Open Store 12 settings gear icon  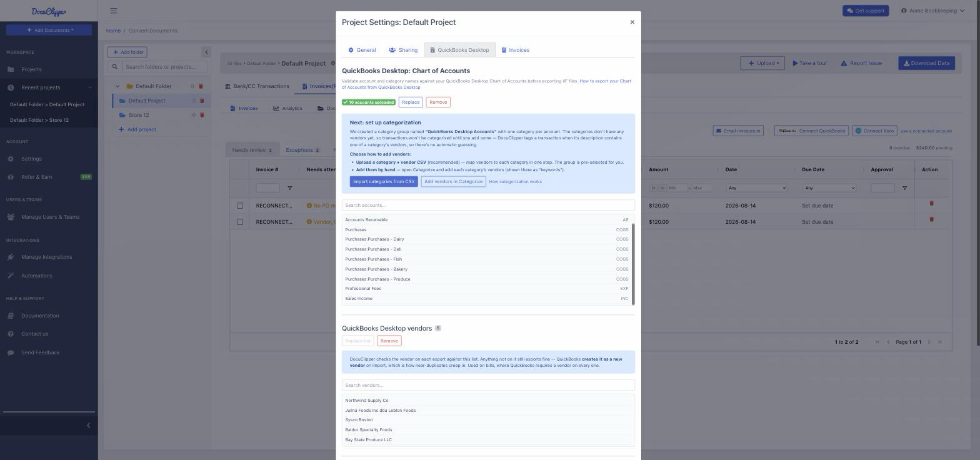[194, 115]
